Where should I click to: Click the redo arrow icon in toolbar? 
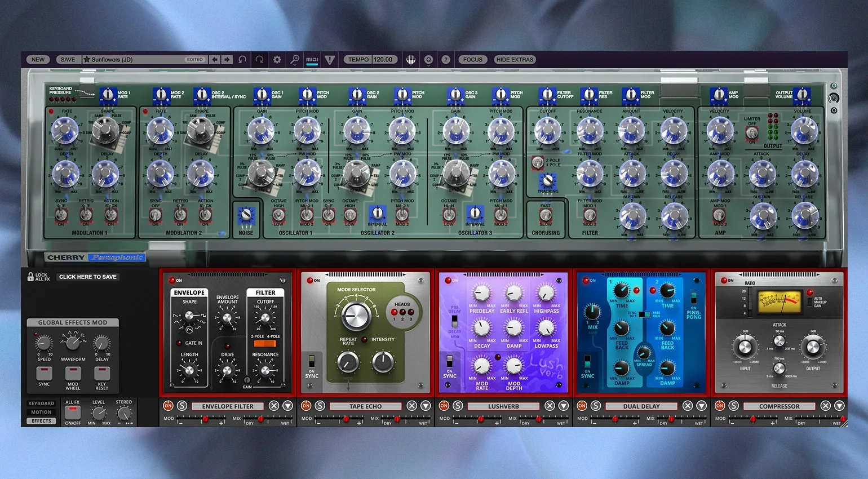(x=259, y=59)
